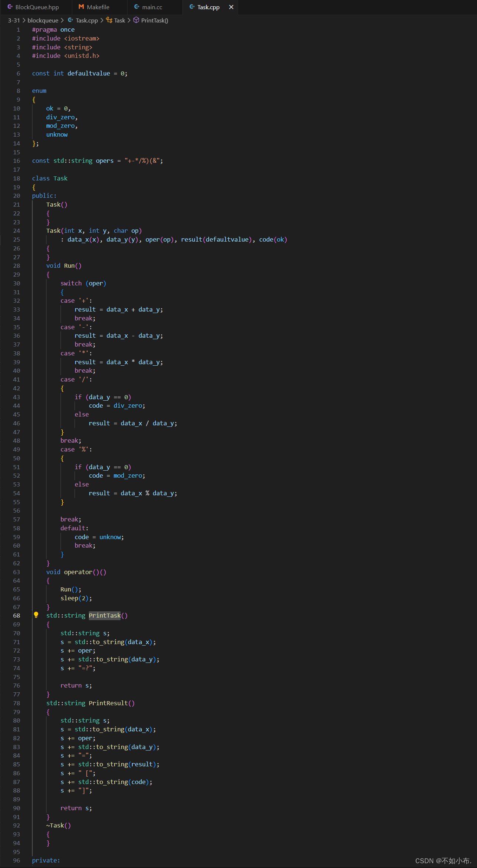Click line number 68 in gutter
The width and height of the screenshot is (477, 868).
pos(17,615)
